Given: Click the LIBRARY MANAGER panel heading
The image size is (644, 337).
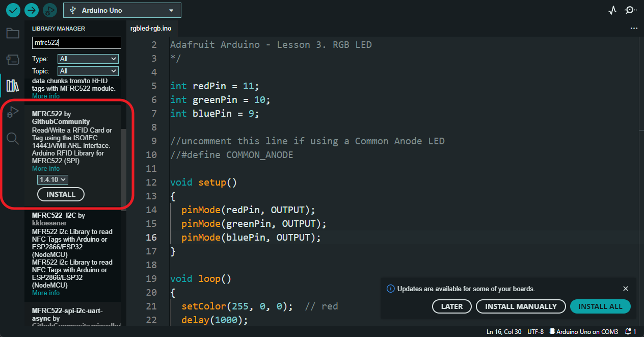Looking at the screenshot, I should pyautogui.click(x=59, y=29).
